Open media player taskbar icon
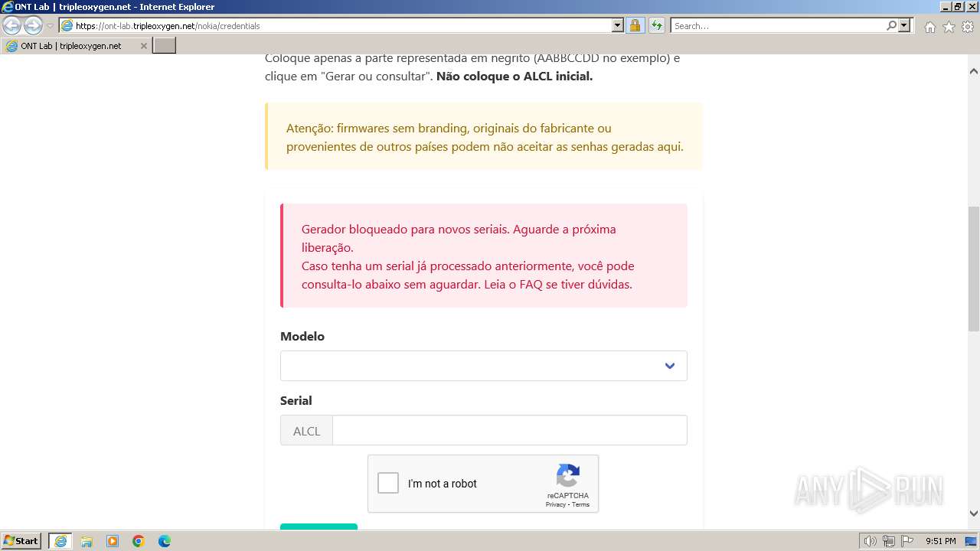Viewport: 980px width, 551px height. tap(113, 541)
